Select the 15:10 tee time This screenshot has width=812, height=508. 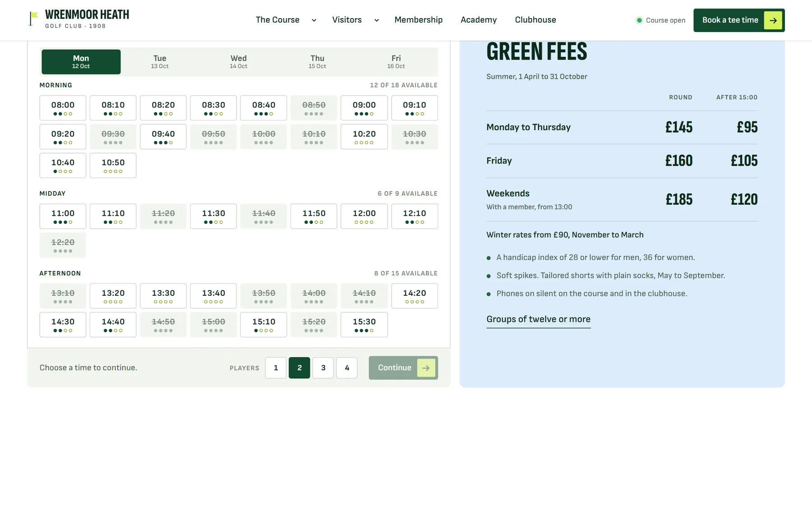(x=263, y=325)
